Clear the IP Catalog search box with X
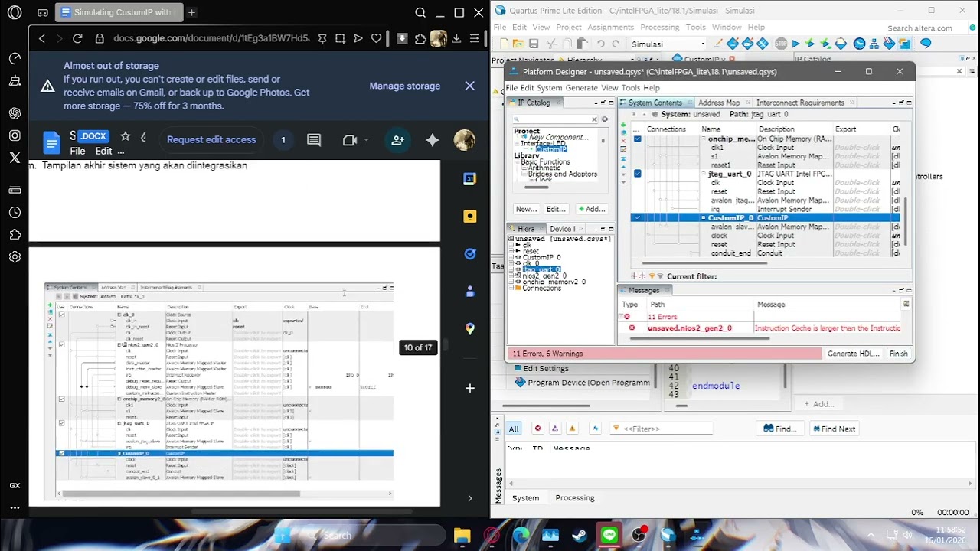This screenshot has height=551, width=980. tap(594, 119)
